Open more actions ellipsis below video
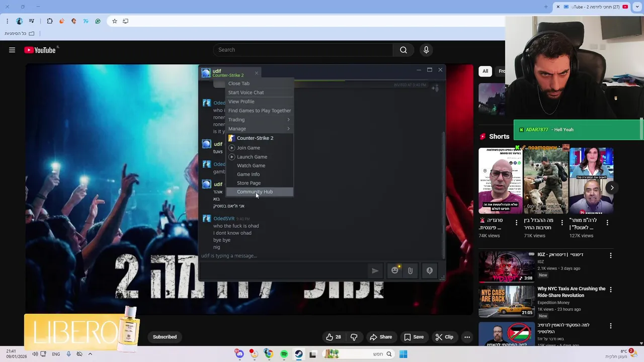The height and width of the screenshot is (362, 644). tap(467, 337)
